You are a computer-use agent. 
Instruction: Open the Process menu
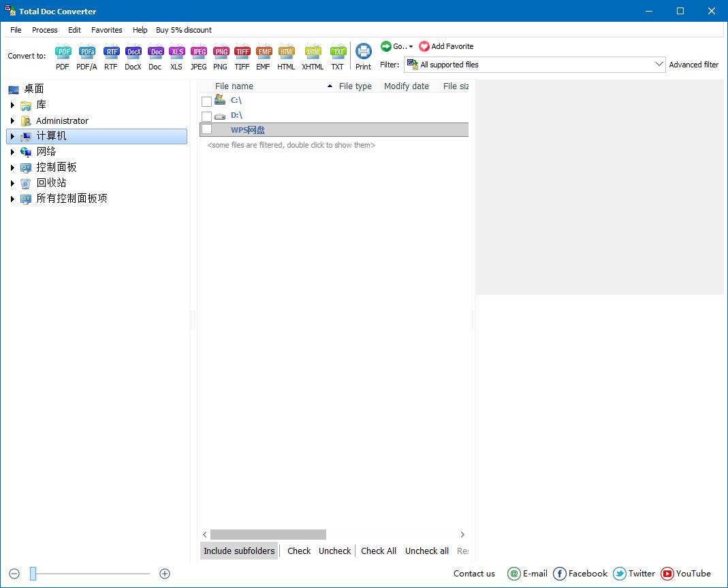tap(44, 30)
